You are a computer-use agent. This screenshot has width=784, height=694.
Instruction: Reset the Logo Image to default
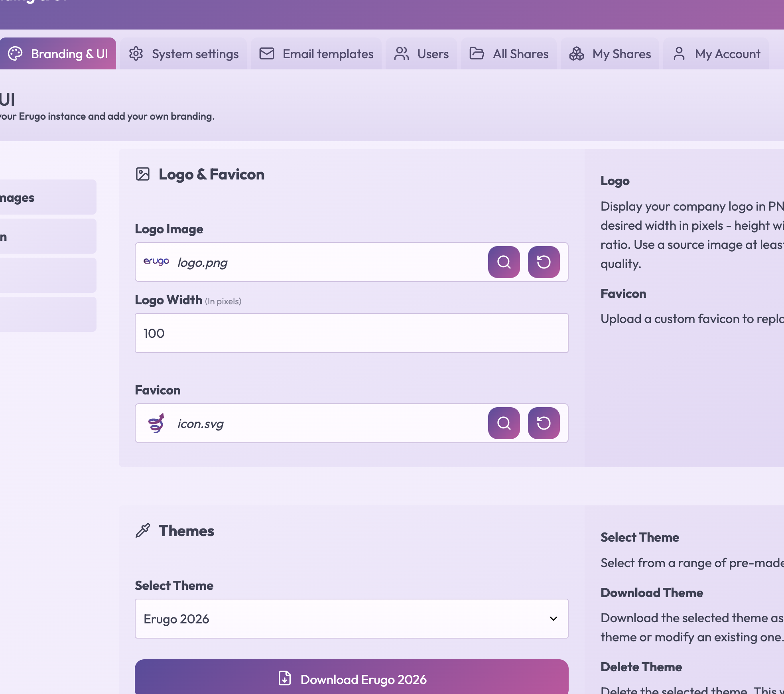click(x=544, y=262)
